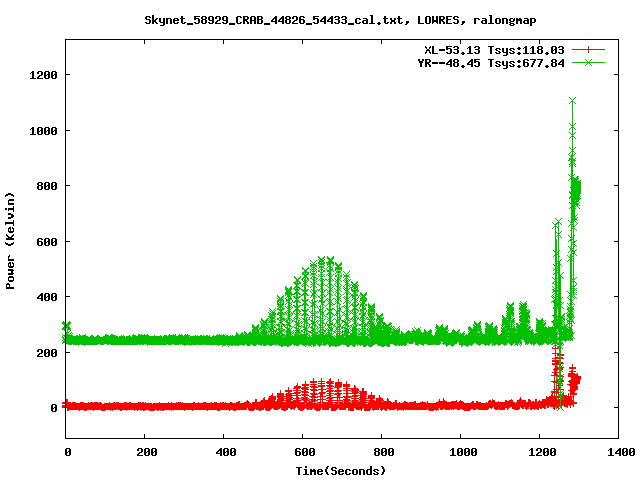640x480 pixels.
Task: Click the 1000 tick label on the y-axis
Action: point(42,131)
